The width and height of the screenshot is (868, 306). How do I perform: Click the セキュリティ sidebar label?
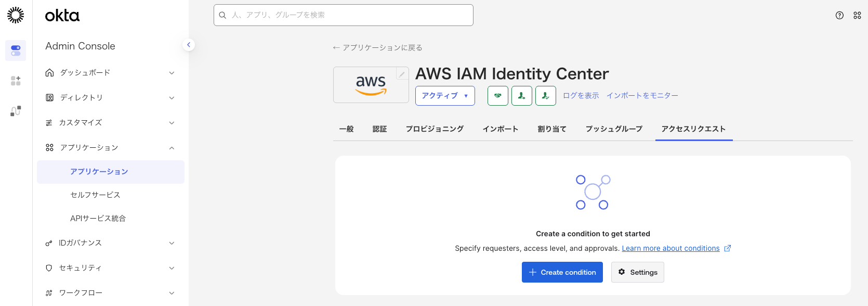click(x=80, y=268)
